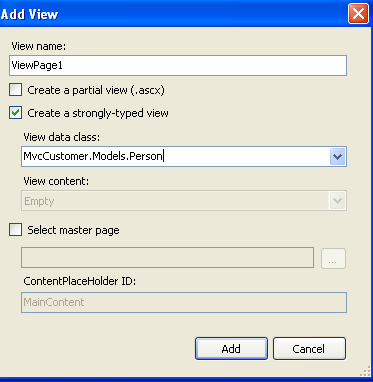Close the Add View dialog with X

point(358,14)
